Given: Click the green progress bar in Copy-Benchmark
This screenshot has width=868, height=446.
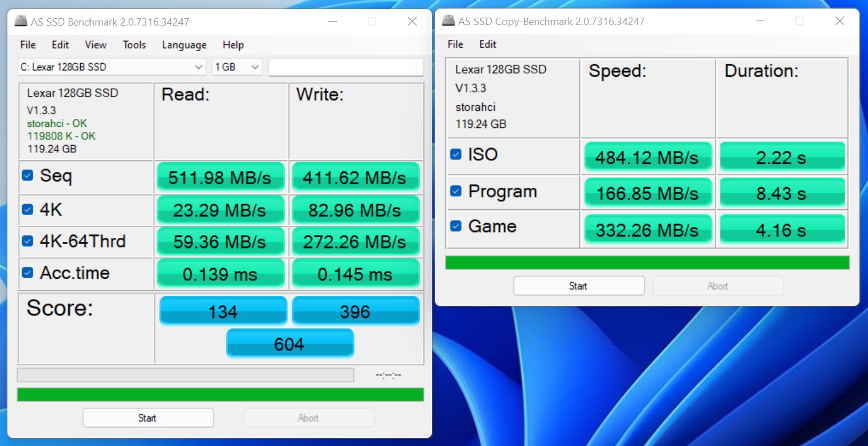Looking at the screenshot, I should click(647, 263).
